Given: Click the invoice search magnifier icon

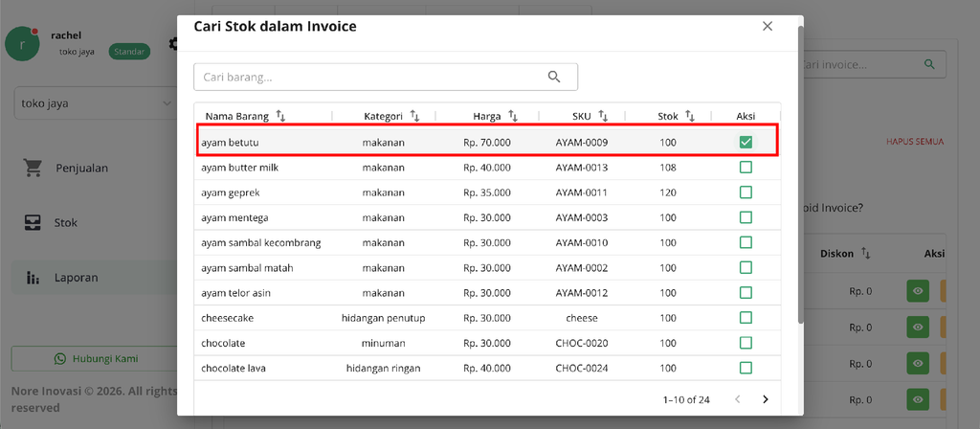Looking at the screenshot, I should point(929,64).
